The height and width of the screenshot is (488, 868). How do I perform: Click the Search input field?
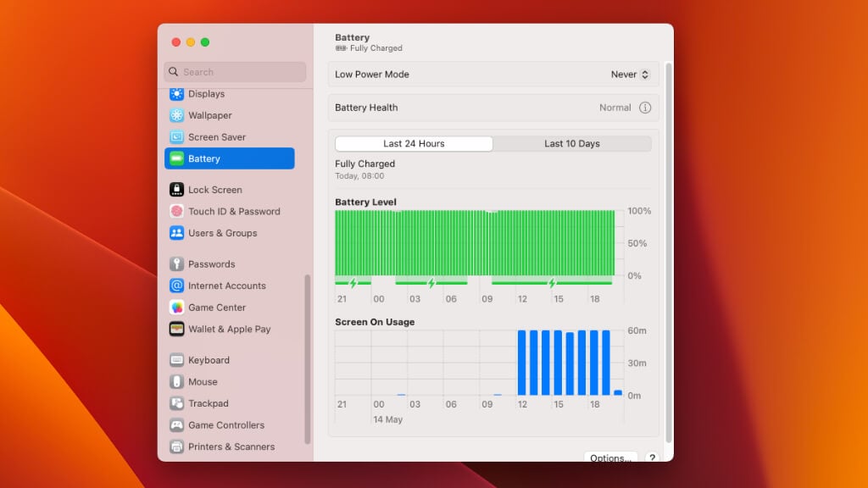point(235,72)
